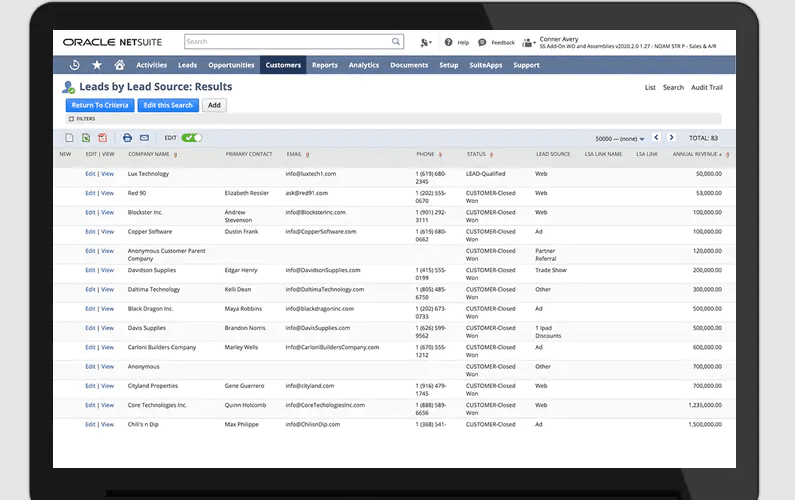Click the Help question mark icon
The width and height of the screenshot is (795, 500).
coord(448,42)
